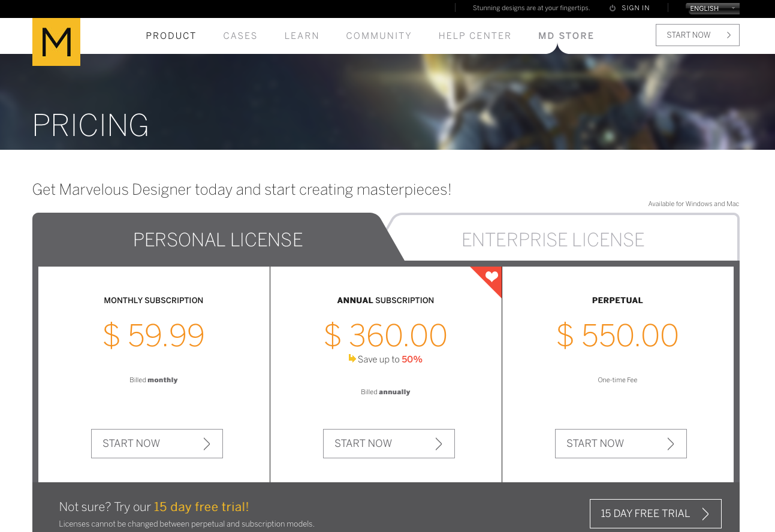The height and width of the screenshot is (532, 775).
Task: Click the One-time Fee text
Action: [x=617, y=380]
